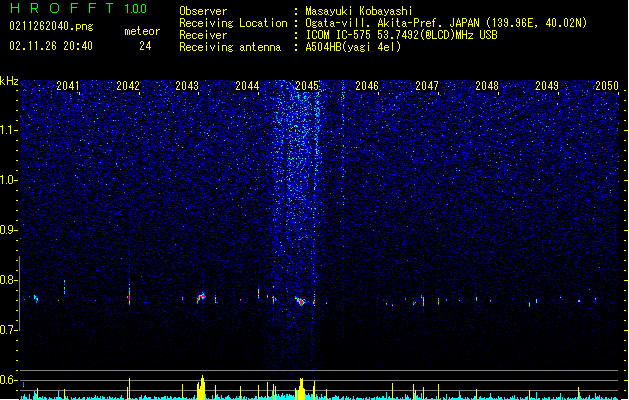Click the ICOM IC-575 receiver text
The image size is (629, 400).
[x=401, y=35]
